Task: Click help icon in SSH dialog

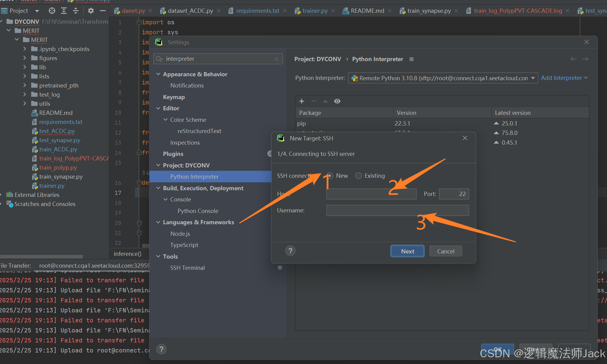Action: pos(290,251)
